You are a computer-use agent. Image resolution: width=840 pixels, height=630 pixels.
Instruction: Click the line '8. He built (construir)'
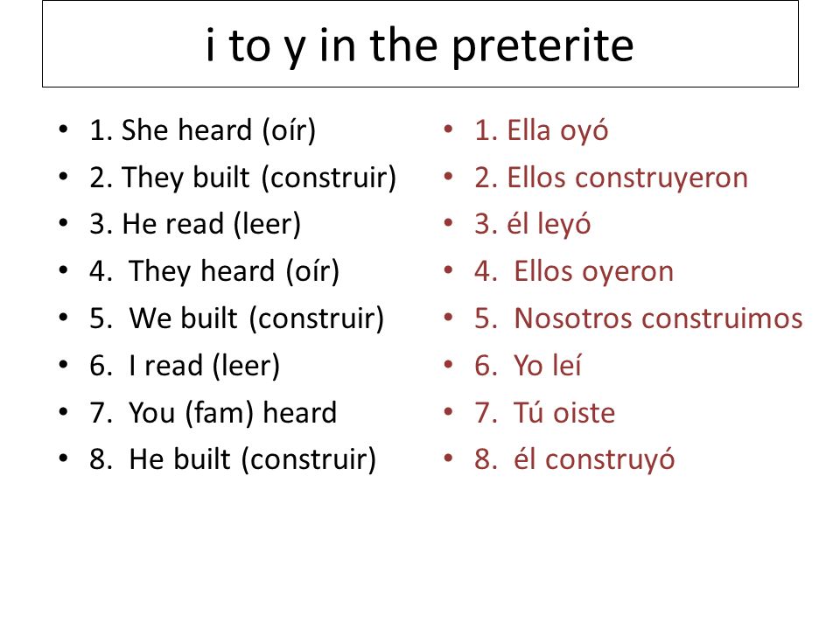click(233, 459)
